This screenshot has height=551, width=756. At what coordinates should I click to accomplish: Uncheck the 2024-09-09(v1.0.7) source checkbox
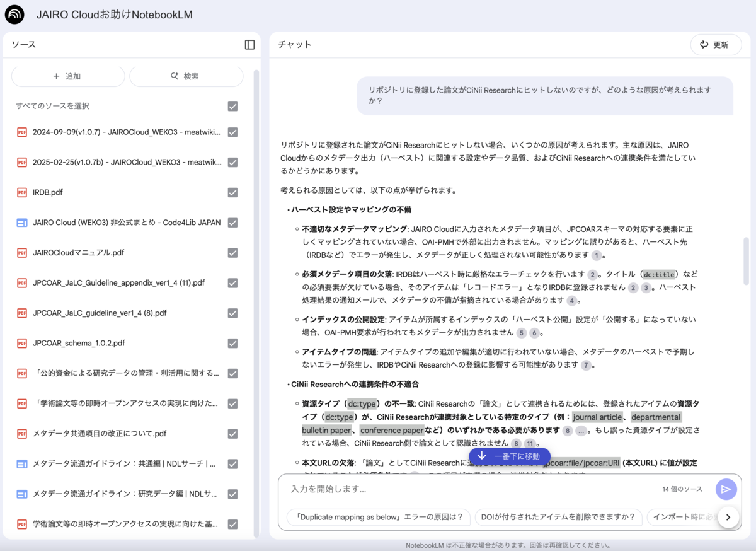[232, 132]
